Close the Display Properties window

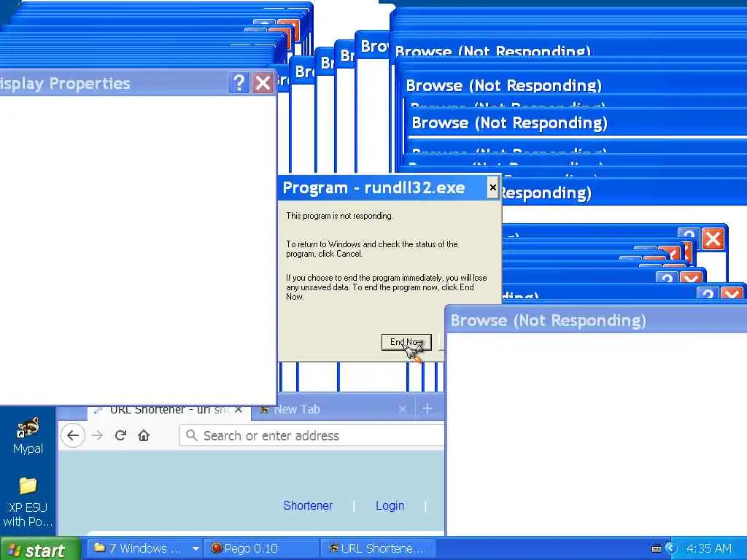click(x=263, y=83)
